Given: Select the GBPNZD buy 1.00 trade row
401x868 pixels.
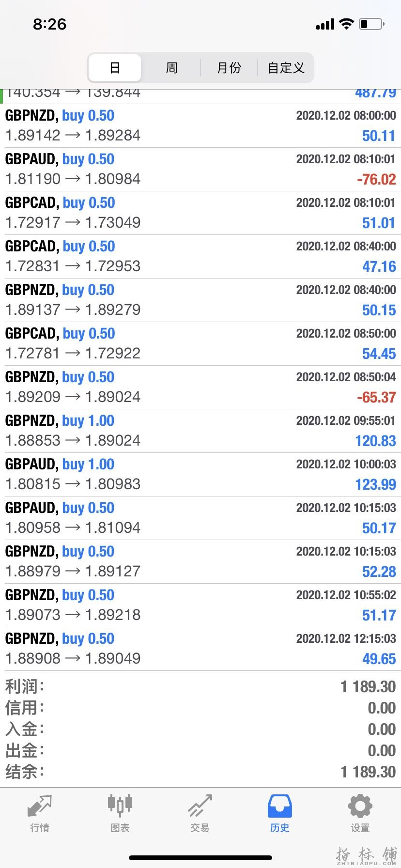Looking at the screenshot, I should [200, 431].
